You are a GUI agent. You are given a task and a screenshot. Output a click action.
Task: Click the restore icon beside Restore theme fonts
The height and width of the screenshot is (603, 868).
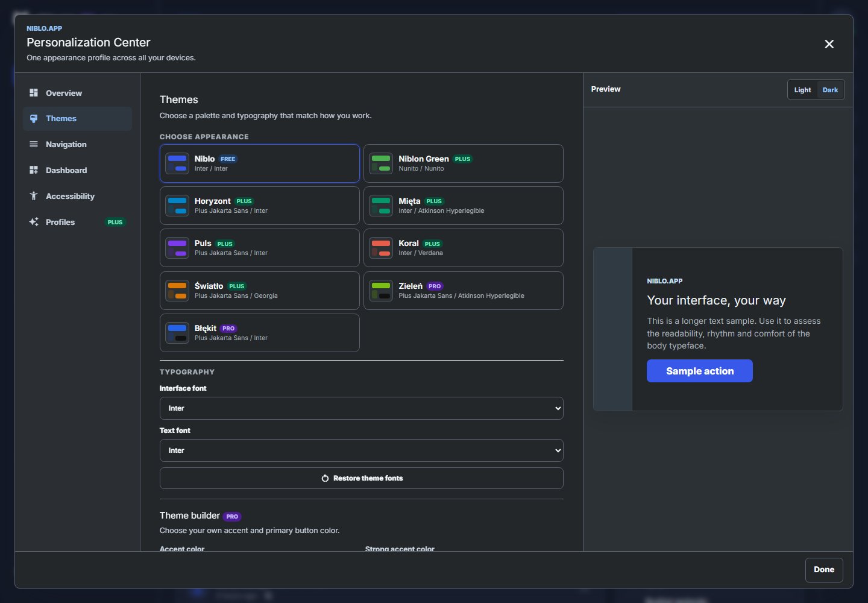[x=325, y=478]
